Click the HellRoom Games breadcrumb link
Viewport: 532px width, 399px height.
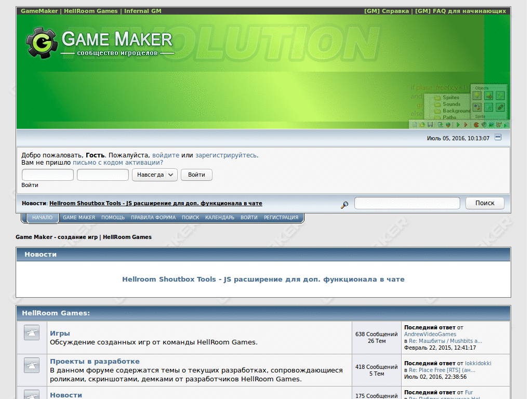pos(127,237)
